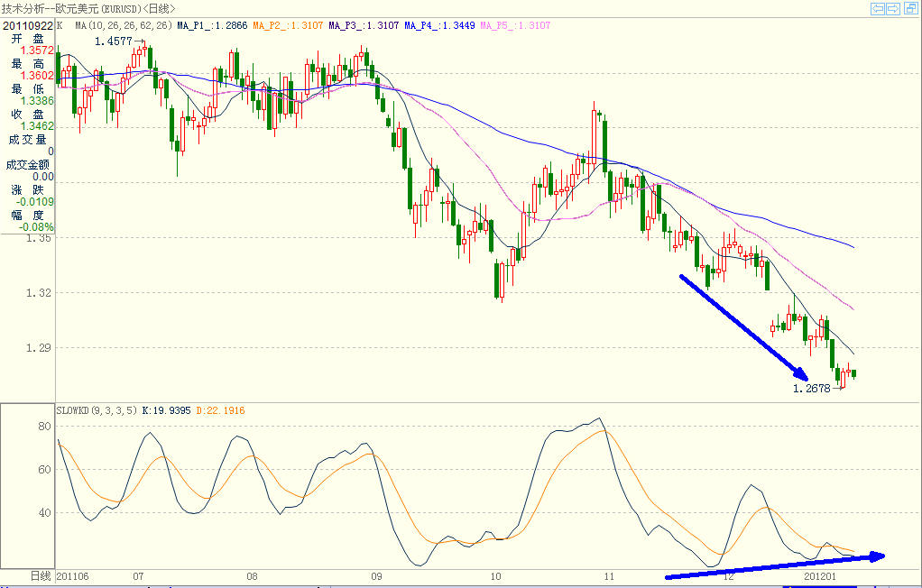Click the 最低 label
The width and height of the screenshot is (922, 588).
[x=28, y=88]
